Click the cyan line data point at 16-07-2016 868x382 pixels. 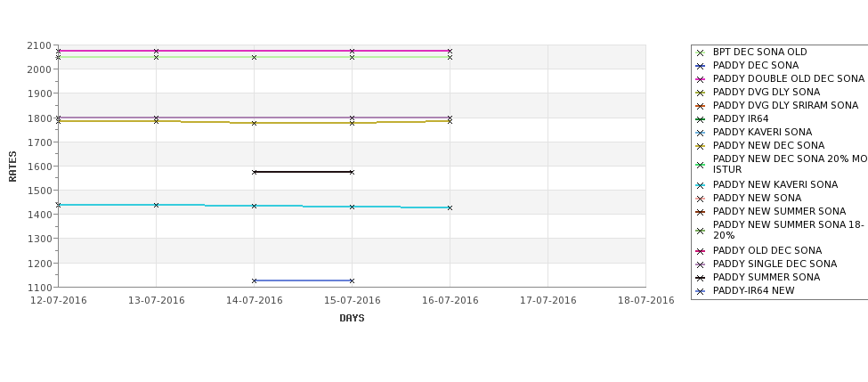[450, 208]
